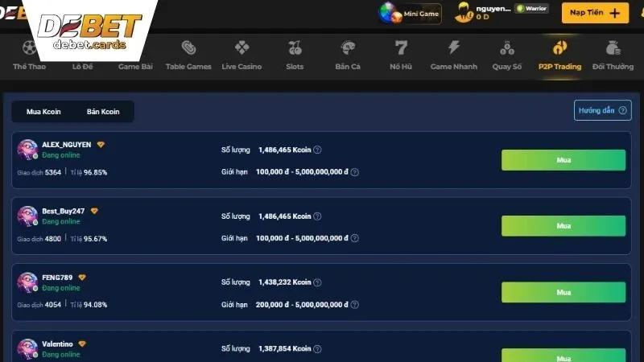The height and width of the screenshot is (362, 644).
Task: Open the Game Nhanh category
Action: [454, 56]
